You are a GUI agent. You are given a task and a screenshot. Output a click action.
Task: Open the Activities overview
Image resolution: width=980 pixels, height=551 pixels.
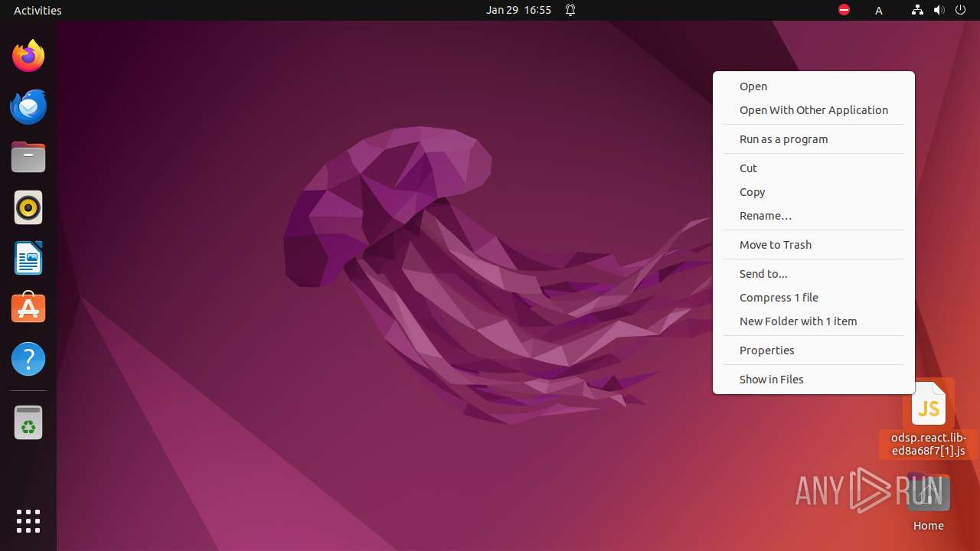click(38, 10)
